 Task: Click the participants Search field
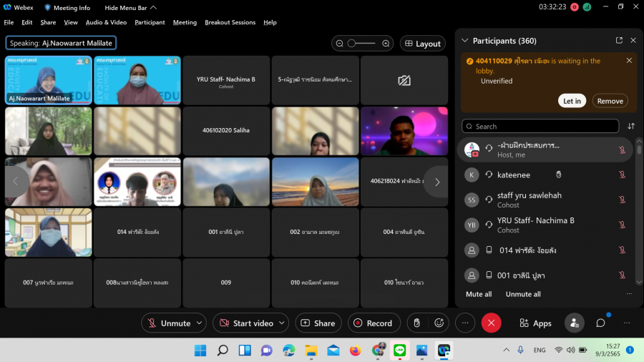(x=540, y=126)
